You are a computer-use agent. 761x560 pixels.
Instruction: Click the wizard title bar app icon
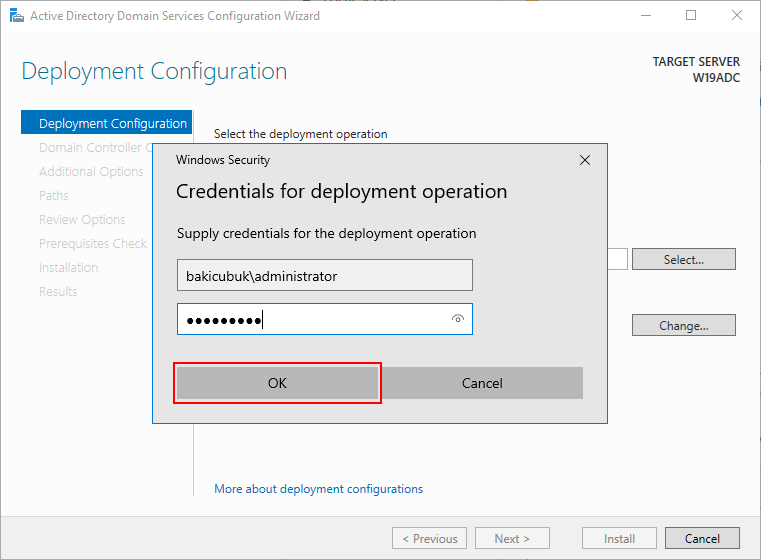17,16
